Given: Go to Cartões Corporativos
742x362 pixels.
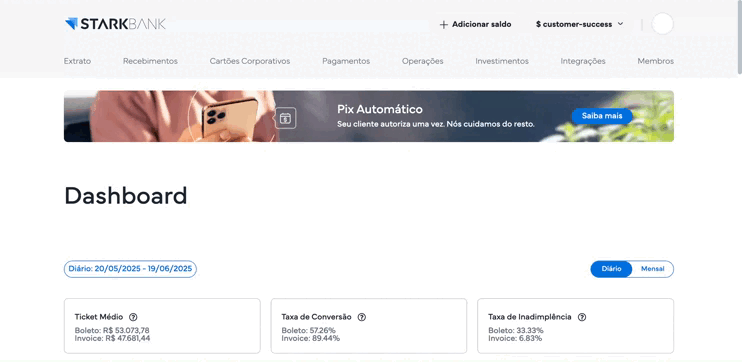Looking at the screenshot, I should pyautogui.click(x=250, y=61).
